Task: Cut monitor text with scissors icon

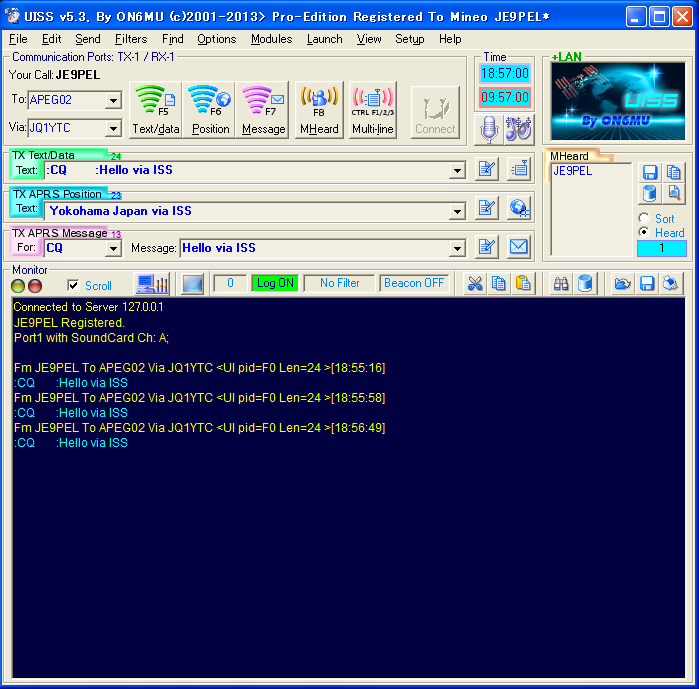Action: tap(475, 283)
